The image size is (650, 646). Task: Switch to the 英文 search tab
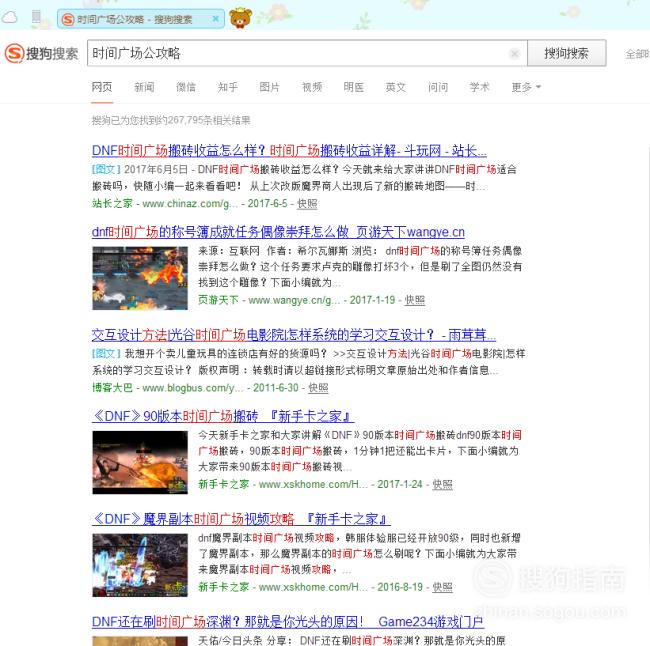click(395, 87)
